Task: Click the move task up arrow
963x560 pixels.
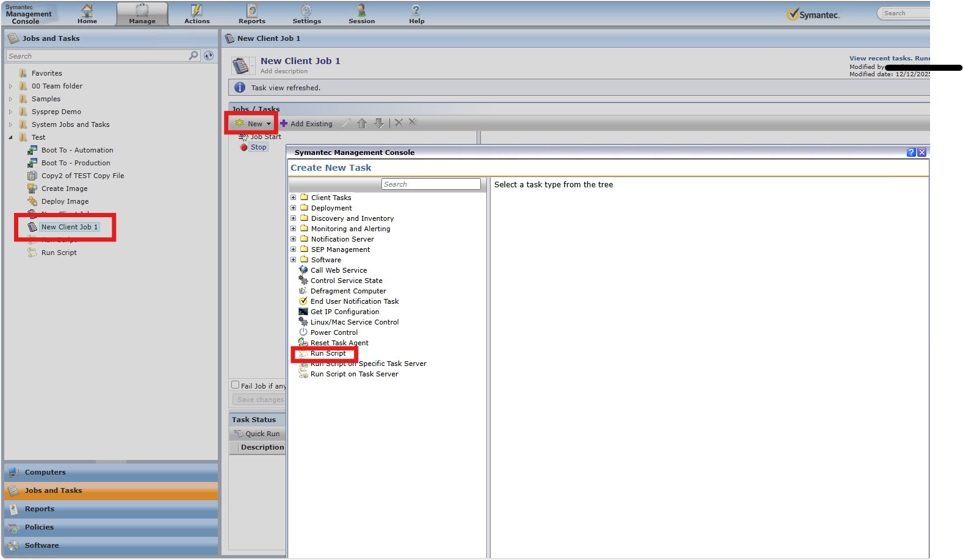Action: coord(362,123)
